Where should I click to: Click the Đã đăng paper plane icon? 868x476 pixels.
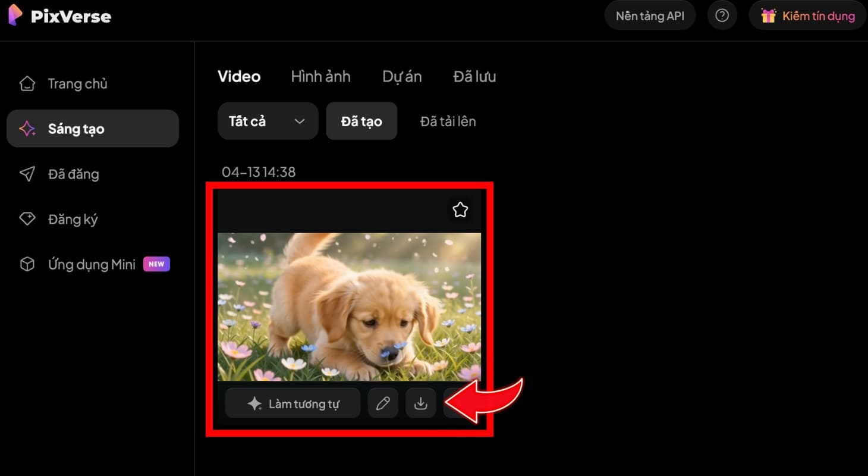27,174
